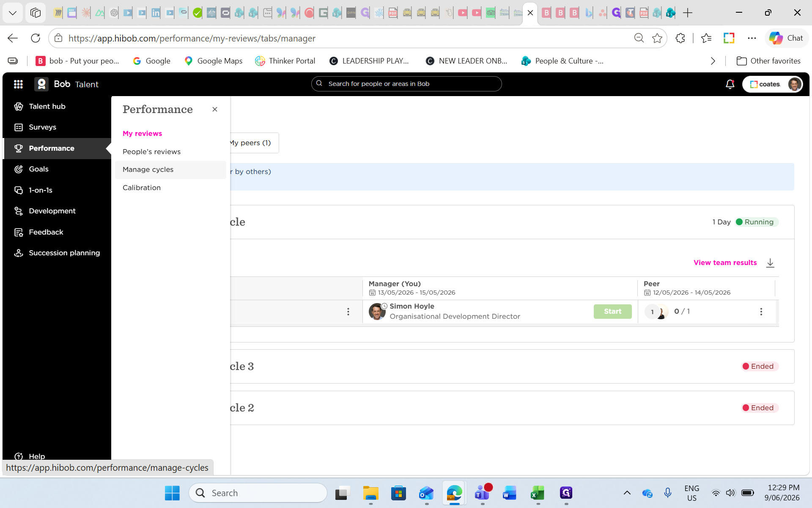Open Google Maps bookmark
812x508 pixels.
coord(214,61)
